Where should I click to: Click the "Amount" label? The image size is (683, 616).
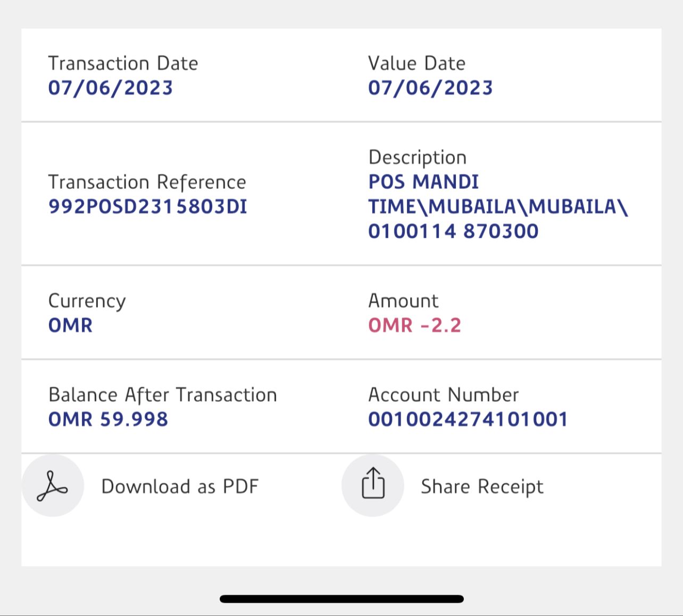(403, 301)
